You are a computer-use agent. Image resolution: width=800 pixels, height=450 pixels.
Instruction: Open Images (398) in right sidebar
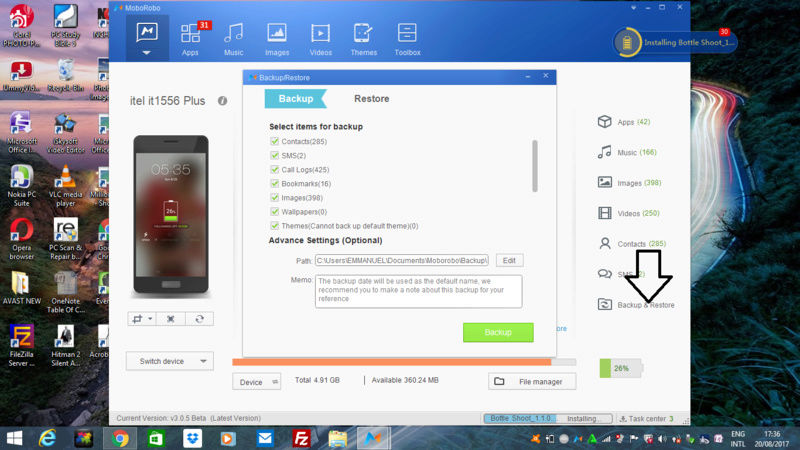tap(629, 183)
